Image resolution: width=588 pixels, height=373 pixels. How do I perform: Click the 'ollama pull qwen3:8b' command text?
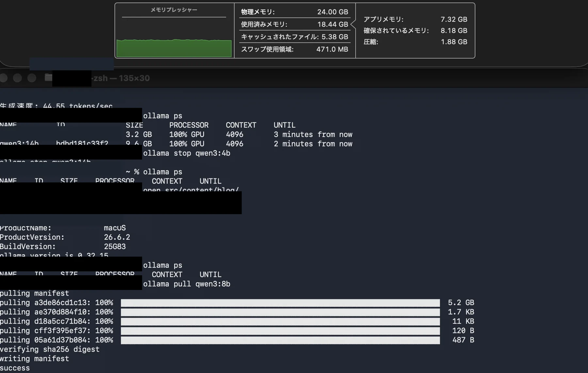click(187, 284)
